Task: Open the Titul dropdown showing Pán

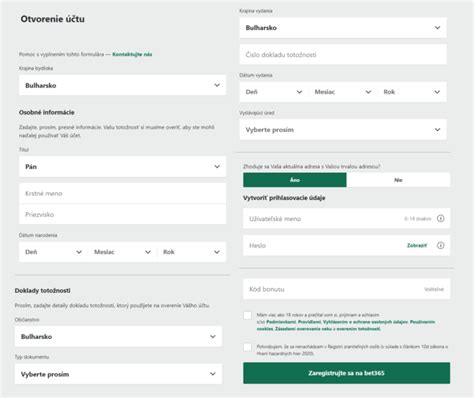Action: point(122,167)
